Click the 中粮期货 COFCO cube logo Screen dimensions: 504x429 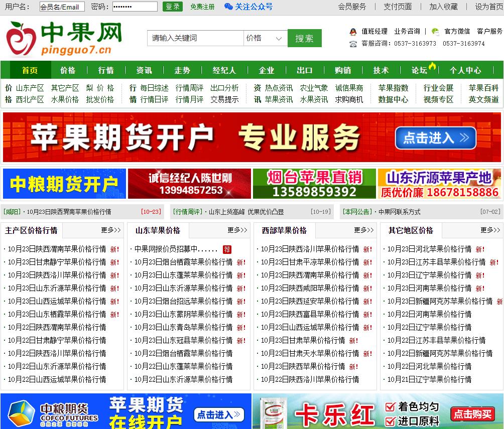tap(22, 413)
